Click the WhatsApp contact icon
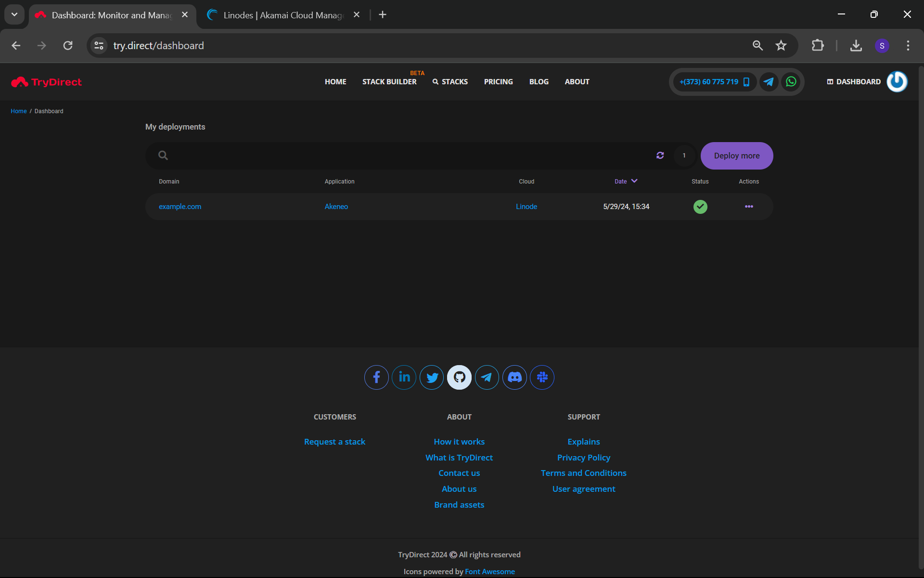 click(791, 81)
